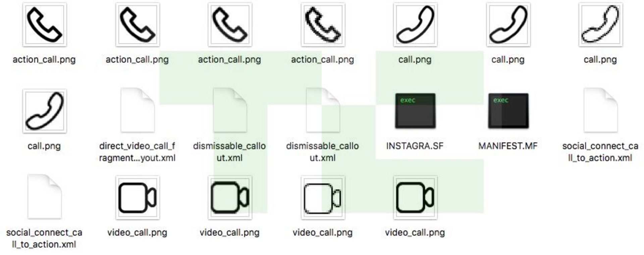Screen dimensions: 644x255
Task: Click the call.png thumbnail above the bottom social_connect file
Action: 44,111
